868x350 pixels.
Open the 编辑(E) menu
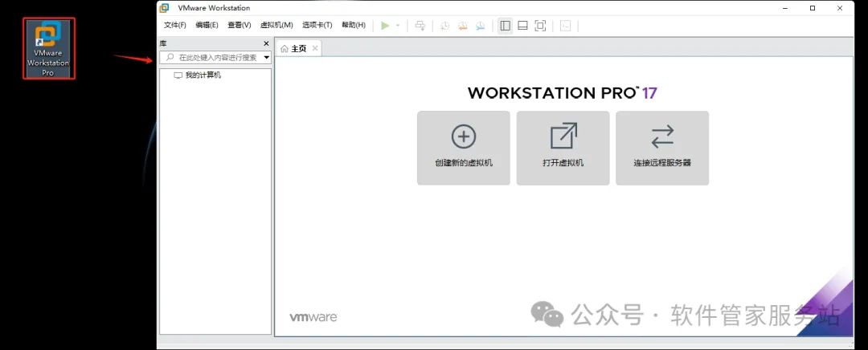[207, 25]
